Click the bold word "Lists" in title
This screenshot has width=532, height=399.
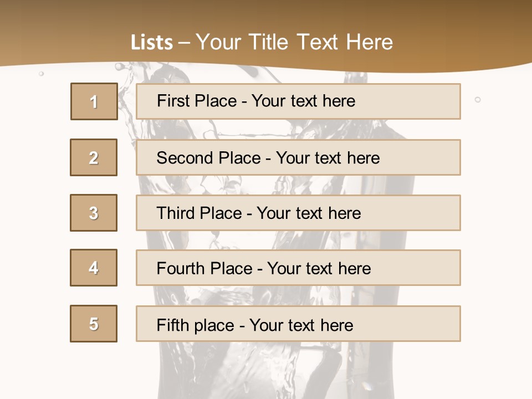tap(151, 43)
